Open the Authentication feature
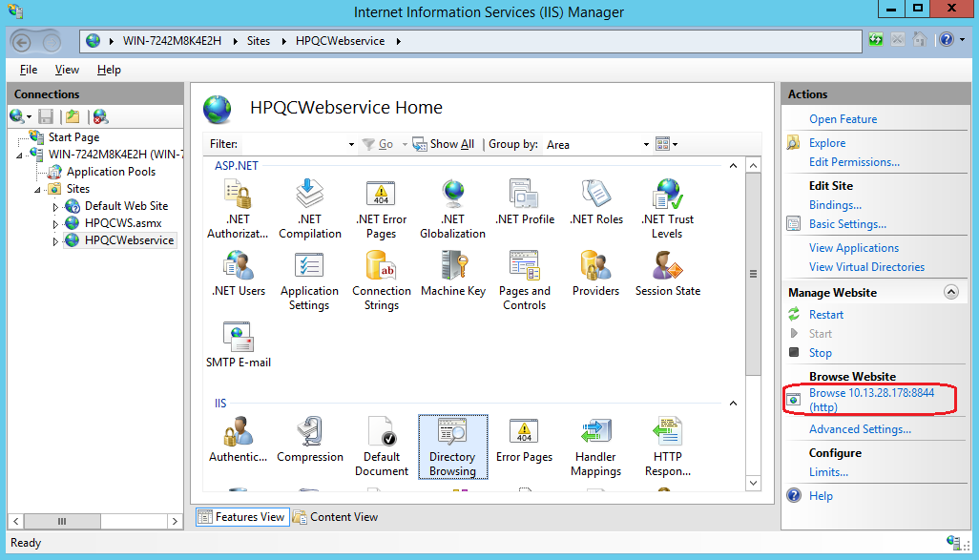The height and width of the screenshot is (560, 979). coord(238,444)
